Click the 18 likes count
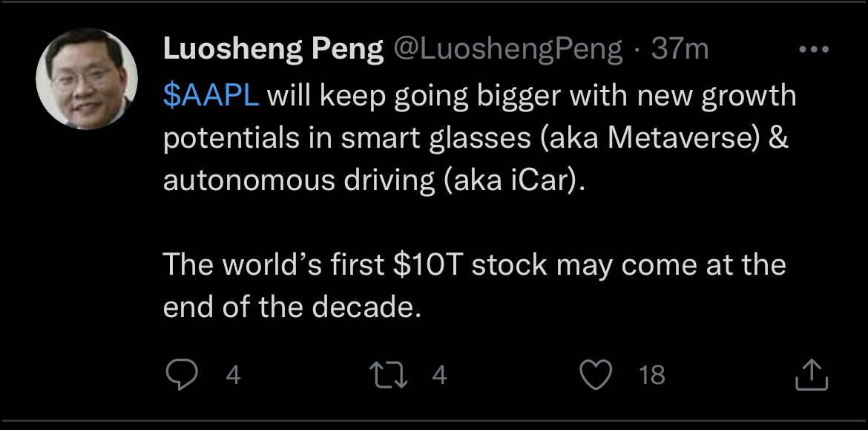 652,376
